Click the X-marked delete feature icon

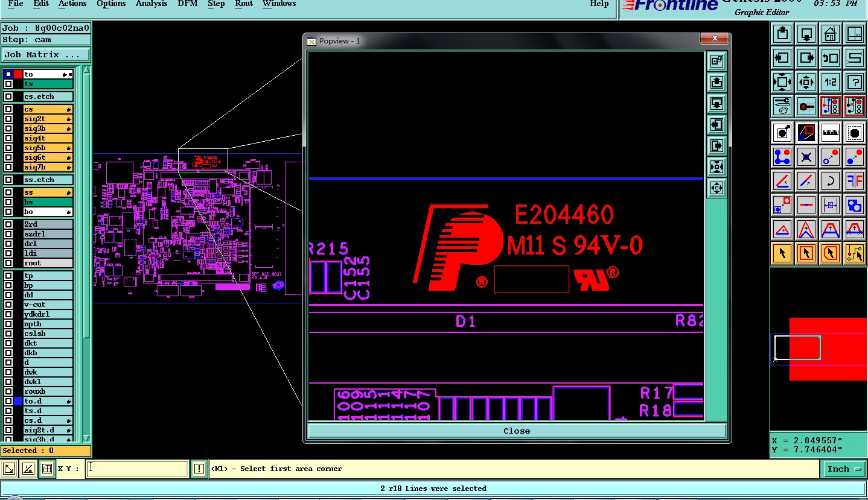pyautogui.click(x=806, y=157)
